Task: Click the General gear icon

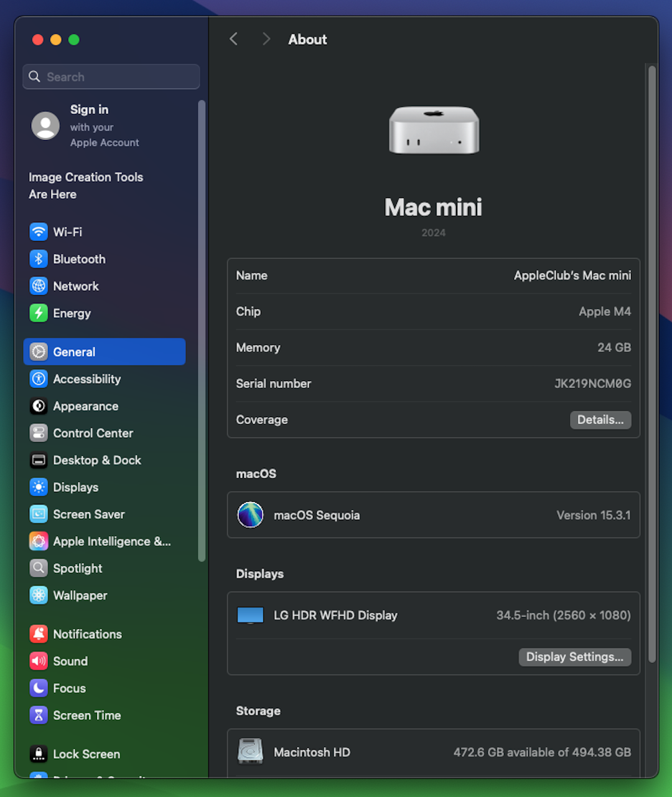Action: (39, 352)
